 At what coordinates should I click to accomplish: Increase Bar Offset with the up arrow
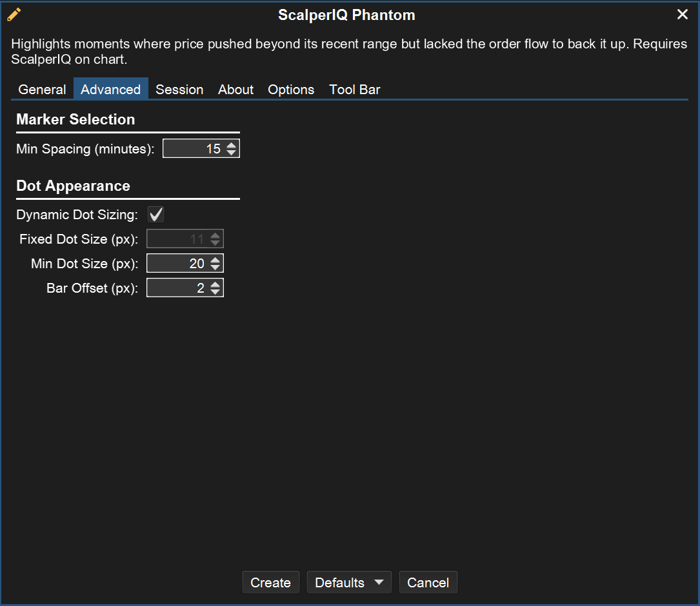pyautogui.click(x=215, y=284)
